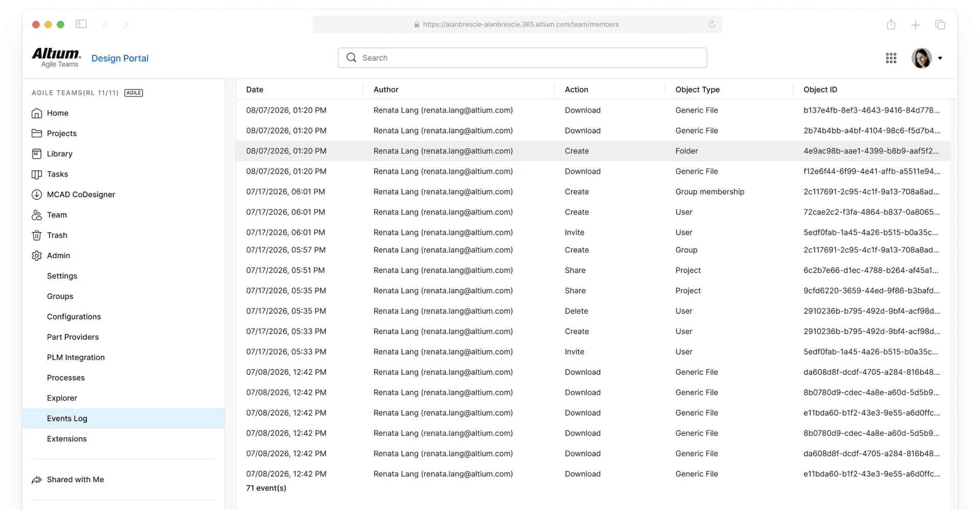Open Explorer admin page
This screenshot has width=980, height=510.
62,398
